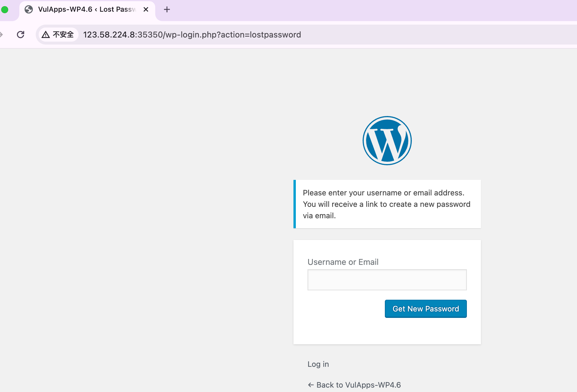The height and width of the screenshot is (392, 577).
Task: Click the forward navigation arrow
Action: (x=1, y=35)
